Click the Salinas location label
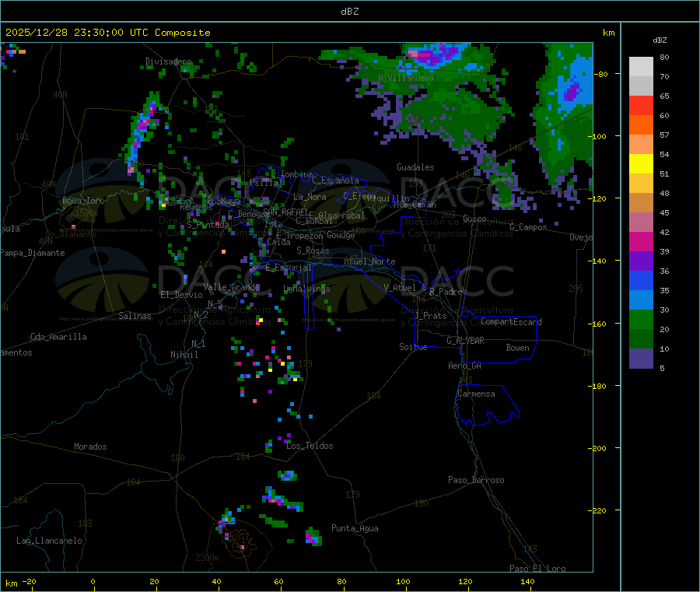 click(135, 316)
